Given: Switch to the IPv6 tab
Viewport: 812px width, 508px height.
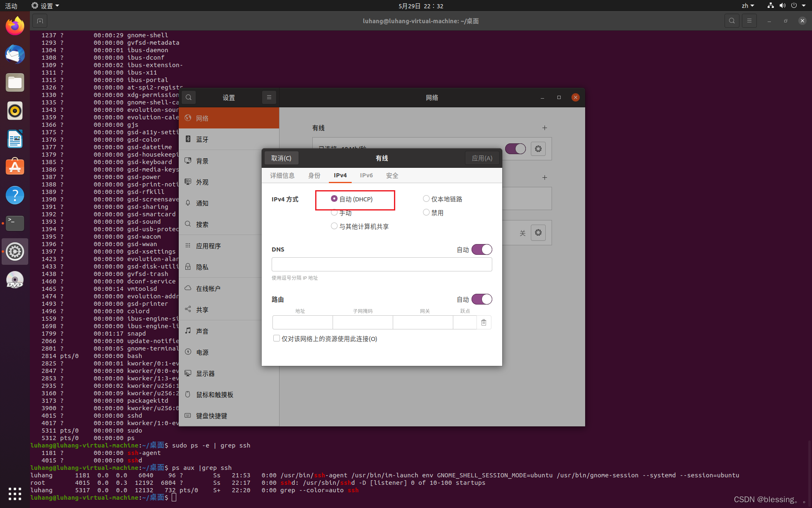Looking at the screenshot, I should coord(366,175).
